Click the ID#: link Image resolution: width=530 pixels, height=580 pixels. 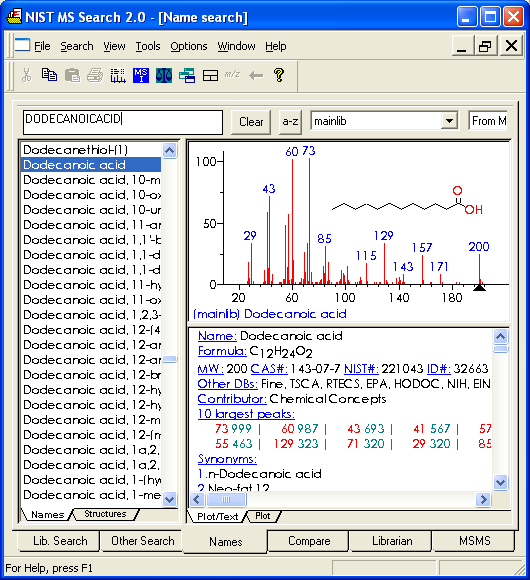(439, 369)
